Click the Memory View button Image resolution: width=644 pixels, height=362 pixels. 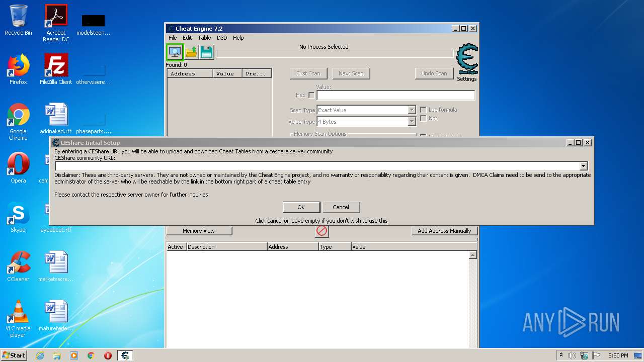tap(199, 231)
